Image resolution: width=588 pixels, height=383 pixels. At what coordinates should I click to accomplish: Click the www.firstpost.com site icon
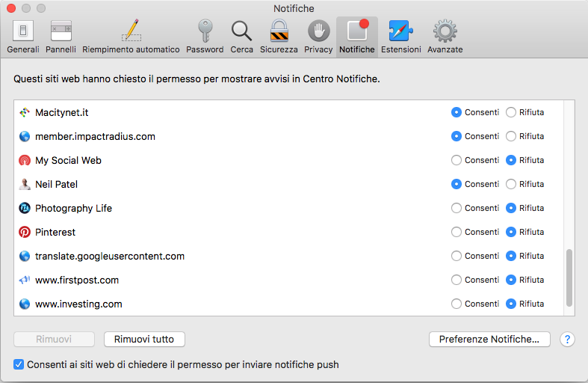(25, 280)
